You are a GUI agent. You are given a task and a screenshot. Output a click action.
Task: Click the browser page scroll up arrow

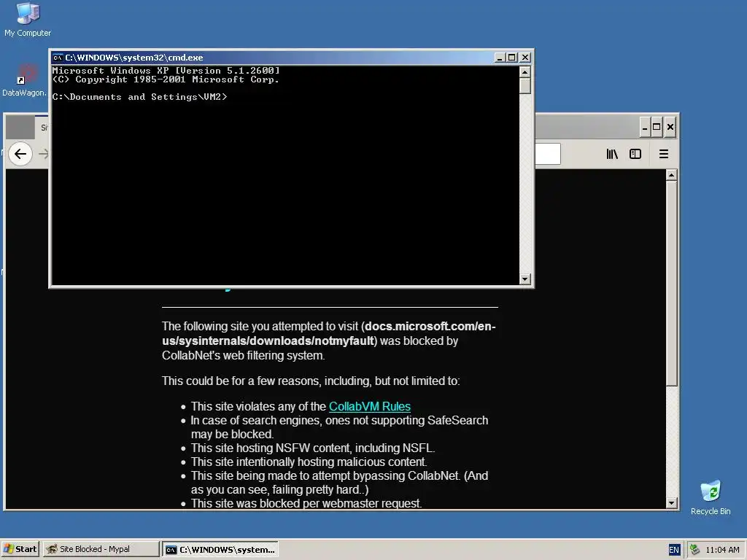click(x=671, y=175)
